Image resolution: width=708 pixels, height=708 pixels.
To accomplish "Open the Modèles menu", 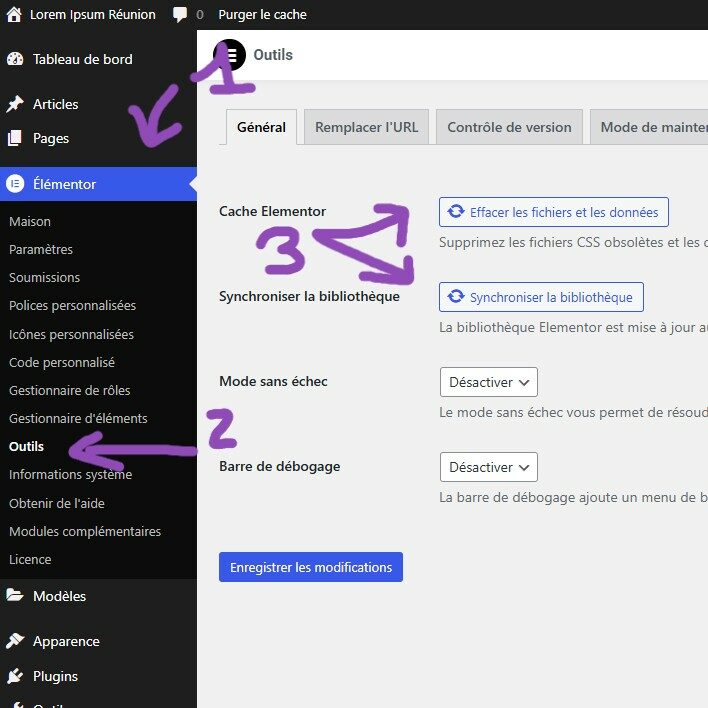I will (59, 596).
